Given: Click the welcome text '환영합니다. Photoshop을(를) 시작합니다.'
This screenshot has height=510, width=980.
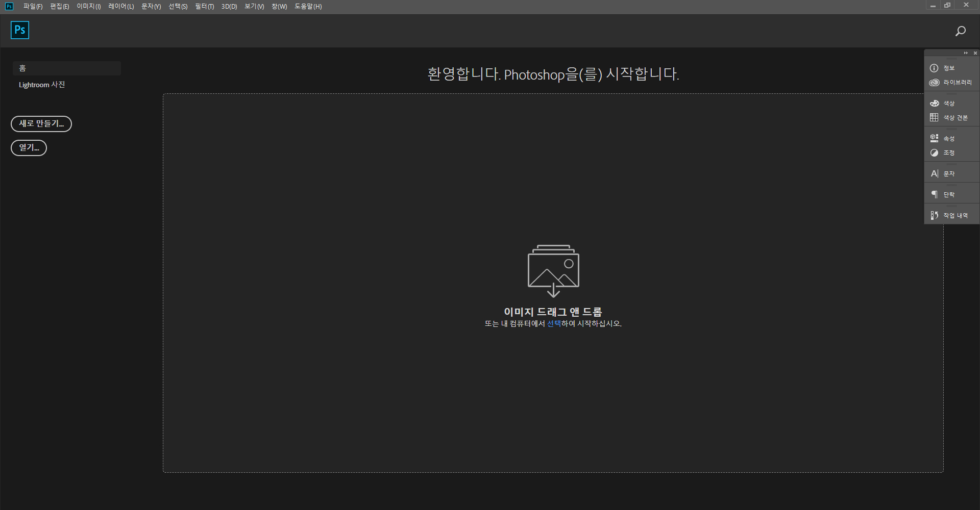Looking at the screenshot, I should click(553, 74).
